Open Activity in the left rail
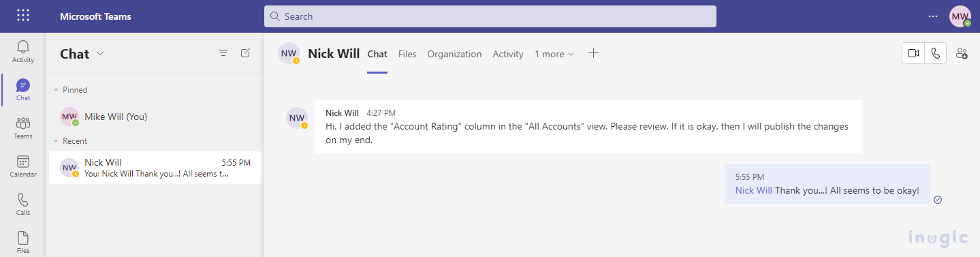This screenshot has width=980, height=257. pos(23,52)
